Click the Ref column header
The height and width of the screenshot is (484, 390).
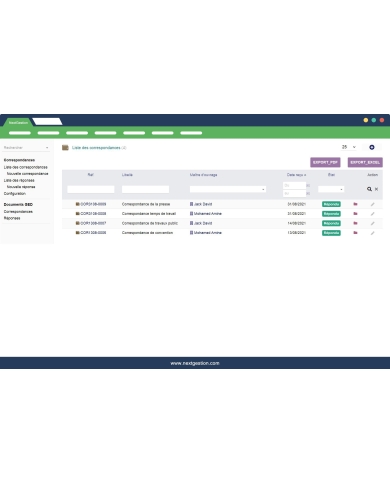click(x=91, y=175)
